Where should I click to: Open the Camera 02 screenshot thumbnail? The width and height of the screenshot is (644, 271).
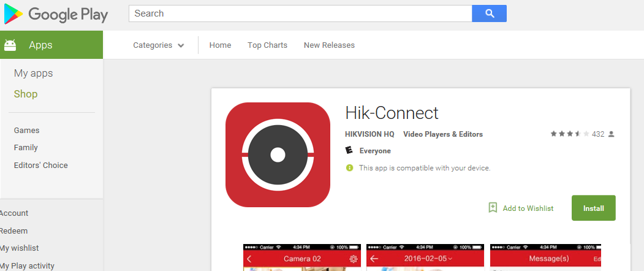click(302, 258)
